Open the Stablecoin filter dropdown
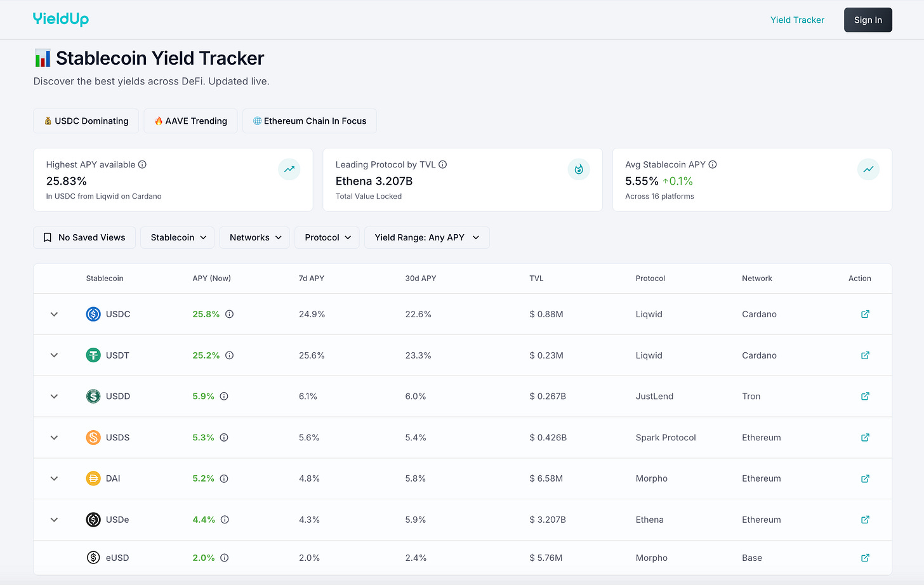Image resolution: width=924 pixels, height=585 pixels. [178, 237]
